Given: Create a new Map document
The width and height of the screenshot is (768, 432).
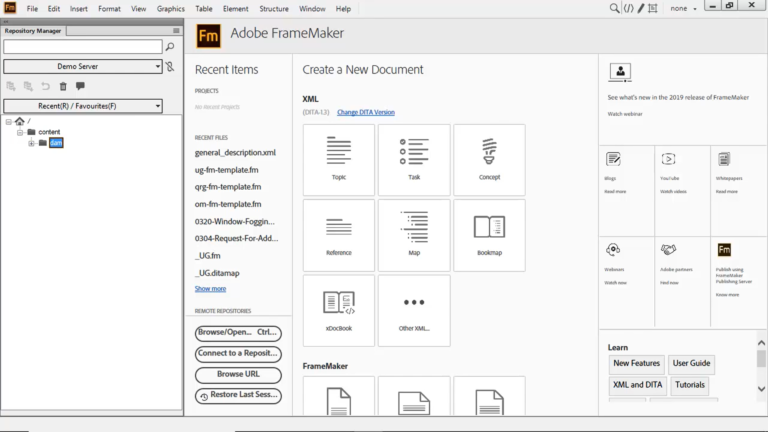Looking at the screenshot, I should pos(414,235).
